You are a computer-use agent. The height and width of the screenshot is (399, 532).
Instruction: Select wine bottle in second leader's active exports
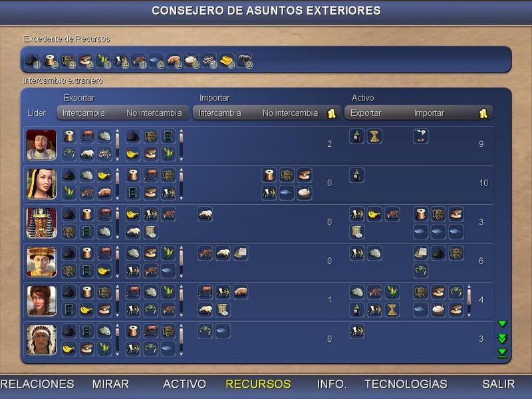357,176
